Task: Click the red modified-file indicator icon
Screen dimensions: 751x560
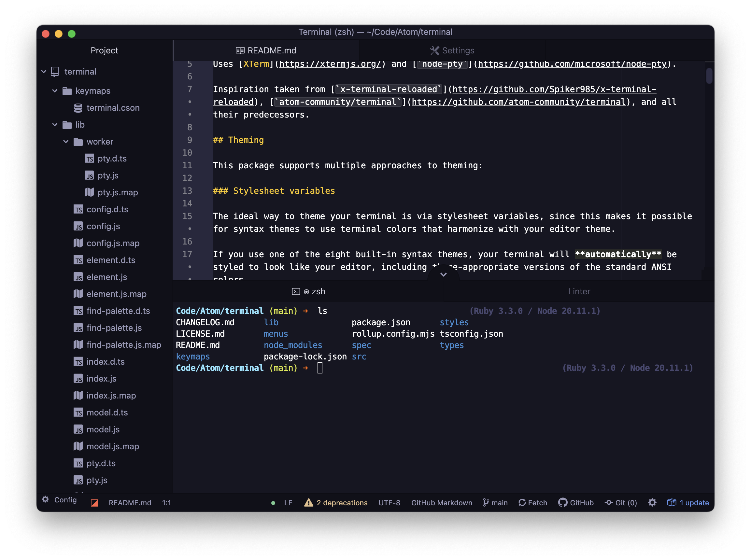Action: [94, 503]
